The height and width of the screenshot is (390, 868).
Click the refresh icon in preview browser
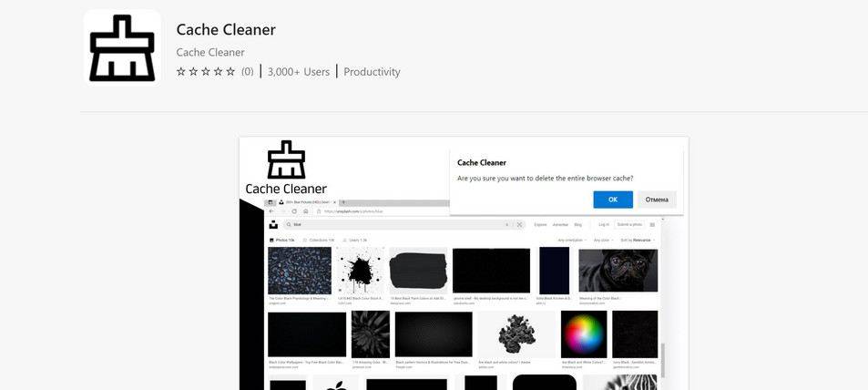[x=294, y=211]
